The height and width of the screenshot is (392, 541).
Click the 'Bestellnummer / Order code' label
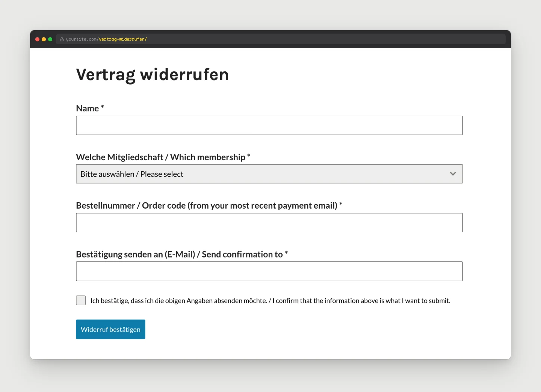[x=209, y=206]
